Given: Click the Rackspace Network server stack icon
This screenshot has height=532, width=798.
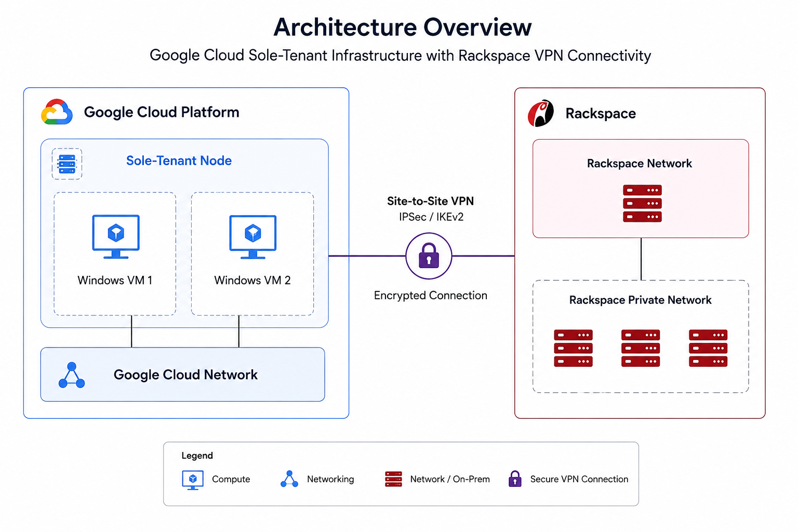Looking at the screenshot, I should [642, 204].
